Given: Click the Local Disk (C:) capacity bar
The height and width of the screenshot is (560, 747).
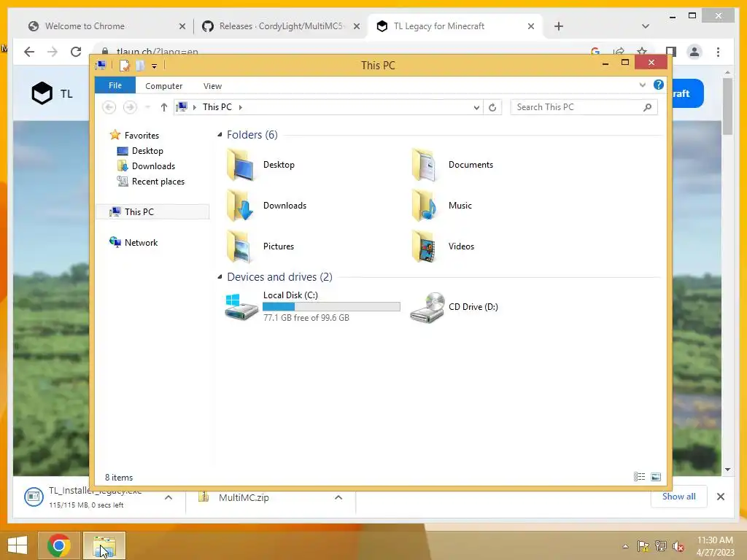Looking at the screenshot, I should pyautogui.click(x=331, y=307).
